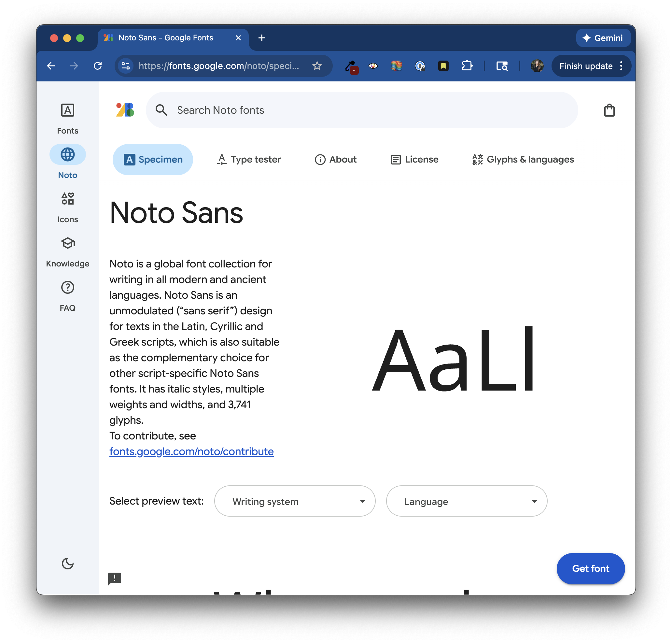Viewport: 672px width, 643px height.
Task: Open the shopping bag selection icon
Action: 609,110
